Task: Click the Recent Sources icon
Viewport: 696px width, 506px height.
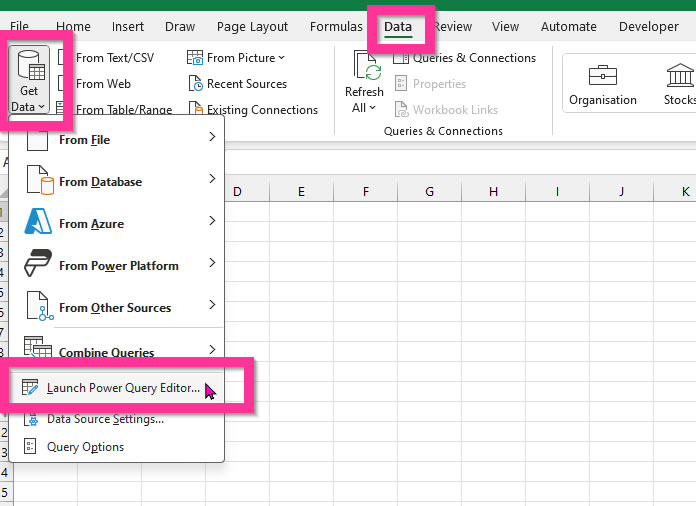Action: point(195,83)
